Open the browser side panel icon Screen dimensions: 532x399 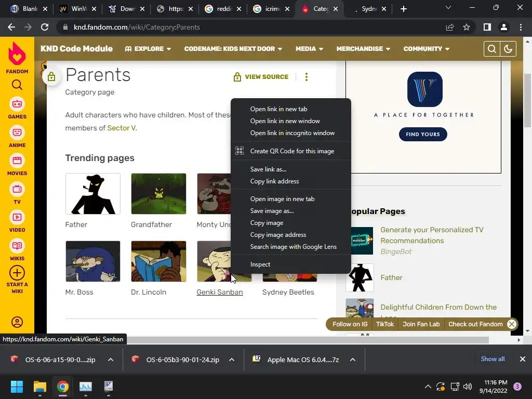pyautogui.click(x=487, y=27)
